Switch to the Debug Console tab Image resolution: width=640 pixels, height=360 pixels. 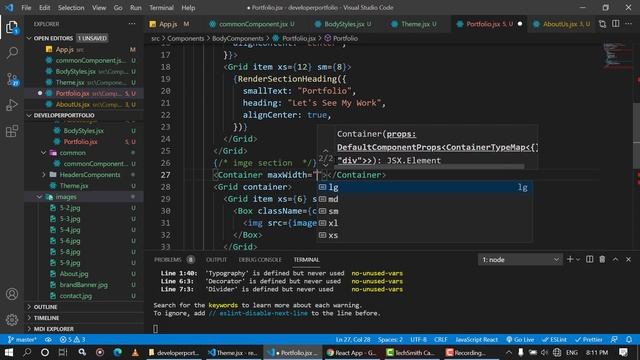pyautogui.click(x=260, y=260)
